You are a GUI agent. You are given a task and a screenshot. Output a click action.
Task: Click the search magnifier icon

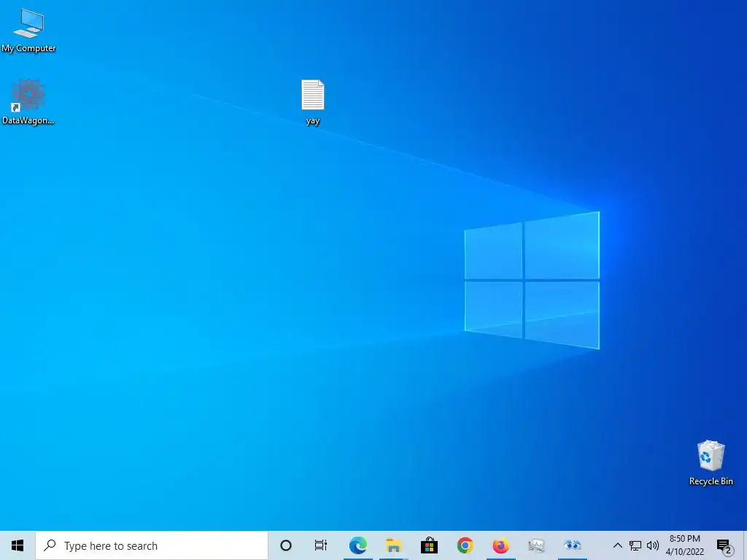(50, 545)
